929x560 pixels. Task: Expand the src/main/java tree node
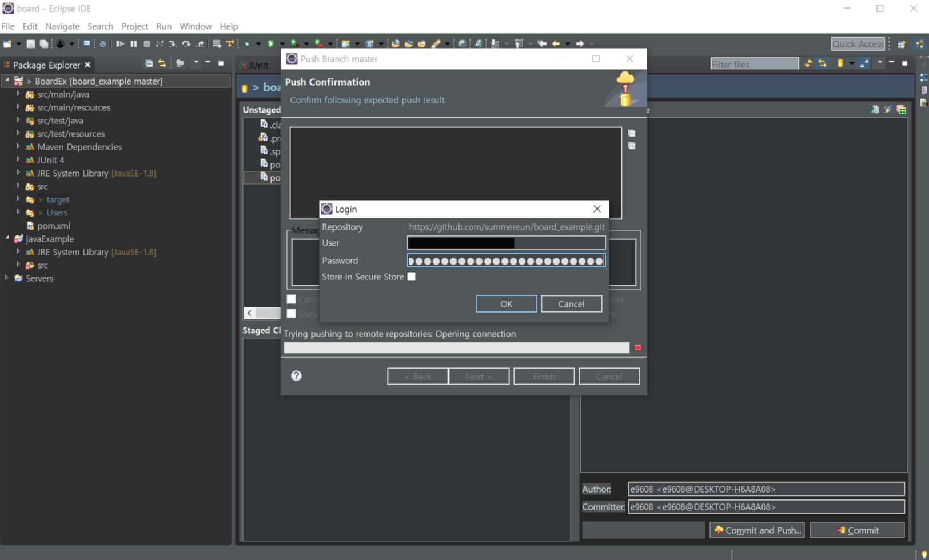[x=18, y=94]
